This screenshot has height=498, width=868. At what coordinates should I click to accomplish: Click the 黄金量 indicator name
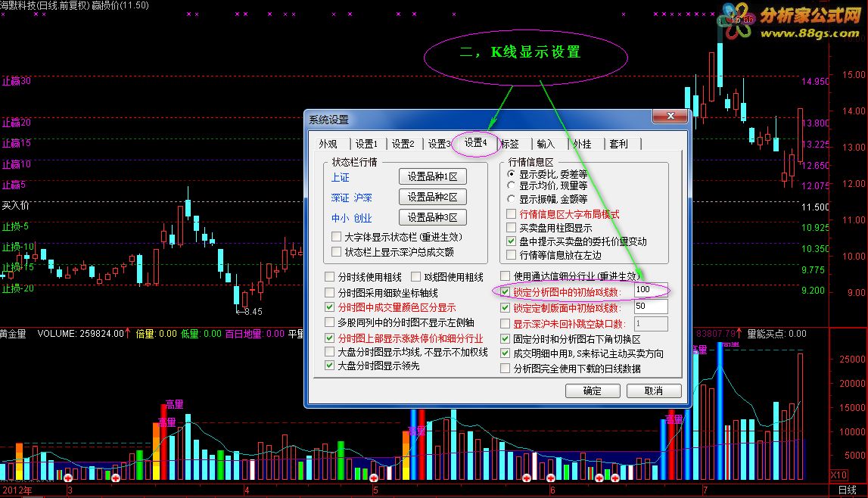14,334
